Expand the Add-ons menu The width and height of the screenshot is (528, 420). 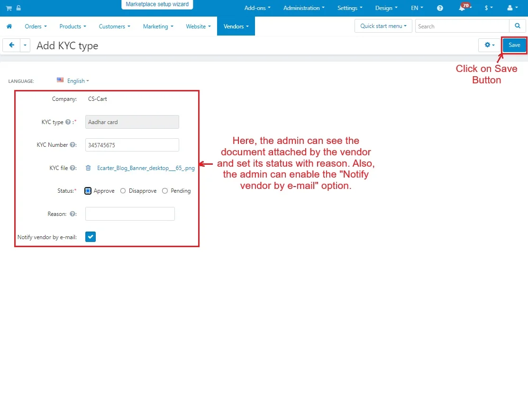[257, 8]
